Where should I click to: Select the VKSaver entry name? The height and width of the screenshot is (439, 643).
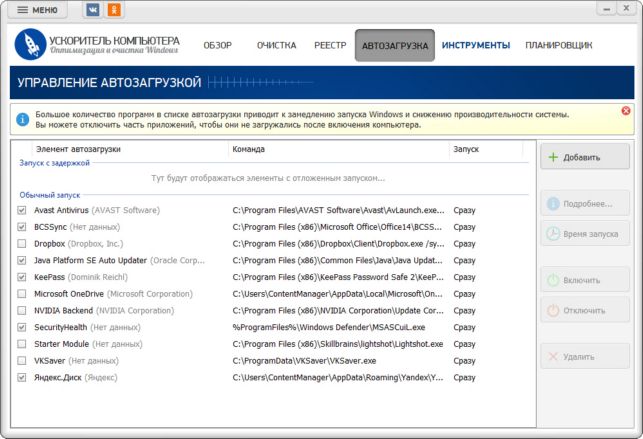(49, 361)
